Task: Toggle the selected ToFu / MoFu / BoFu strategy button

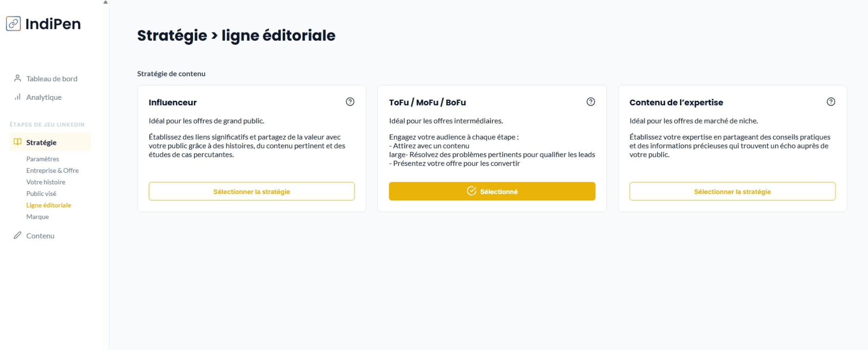Action: 492,191
